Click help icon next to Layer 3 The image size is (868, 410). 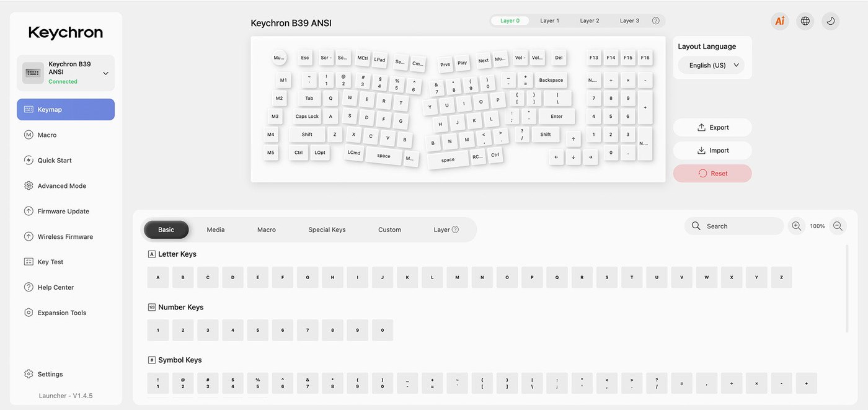pos(656,20)
